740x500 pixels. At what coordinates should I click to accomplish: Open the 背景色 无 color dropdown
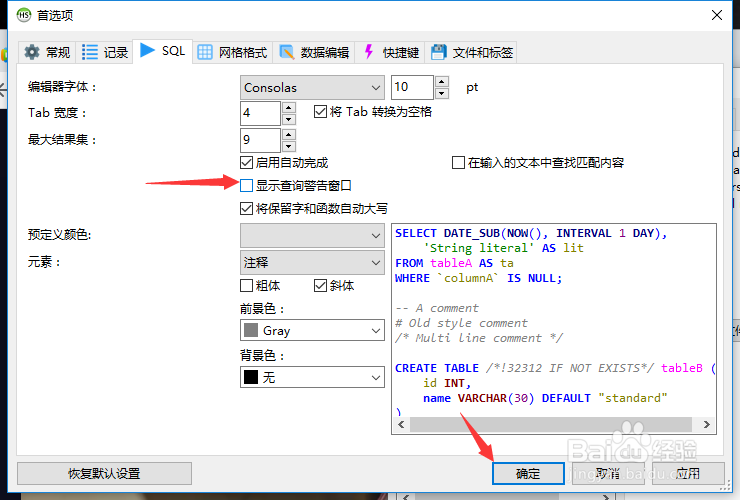312,377
